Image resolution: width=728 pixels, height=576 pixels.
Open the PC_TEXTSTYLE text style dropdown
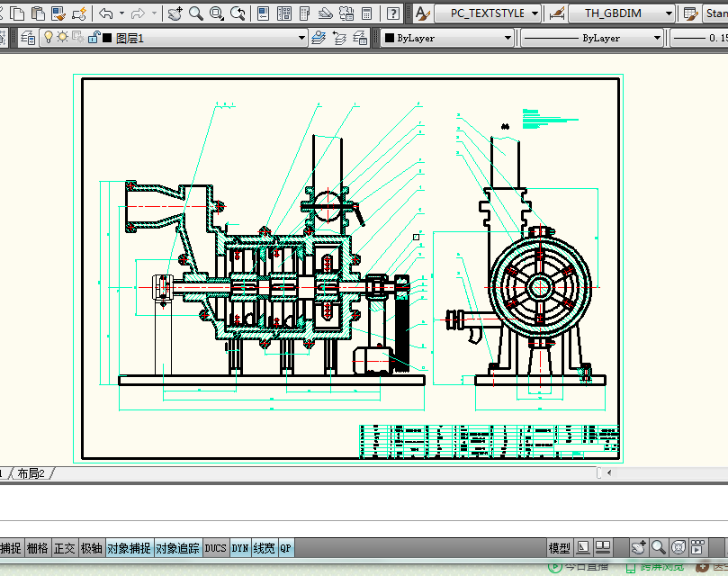[x=535, y=13]
